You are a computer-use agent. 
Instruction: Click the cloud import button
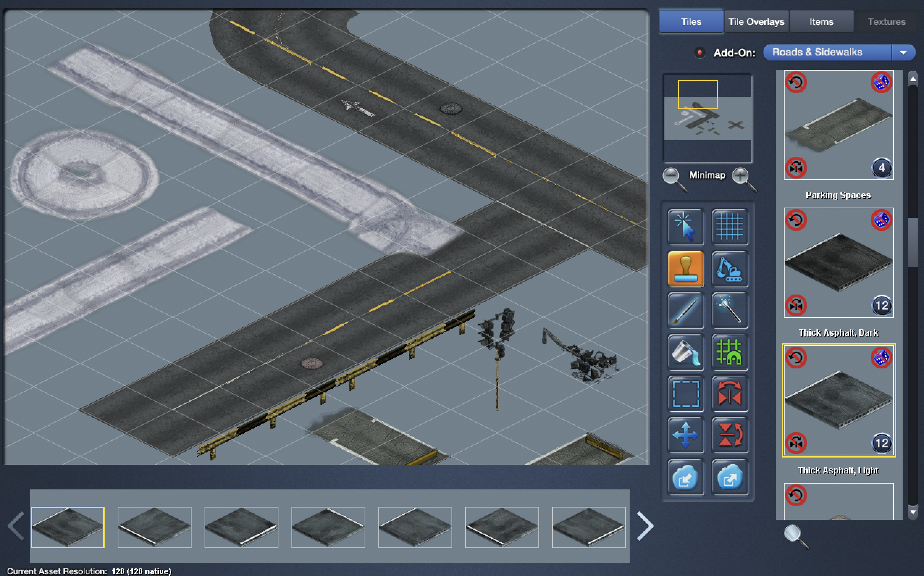coord(685,477)
